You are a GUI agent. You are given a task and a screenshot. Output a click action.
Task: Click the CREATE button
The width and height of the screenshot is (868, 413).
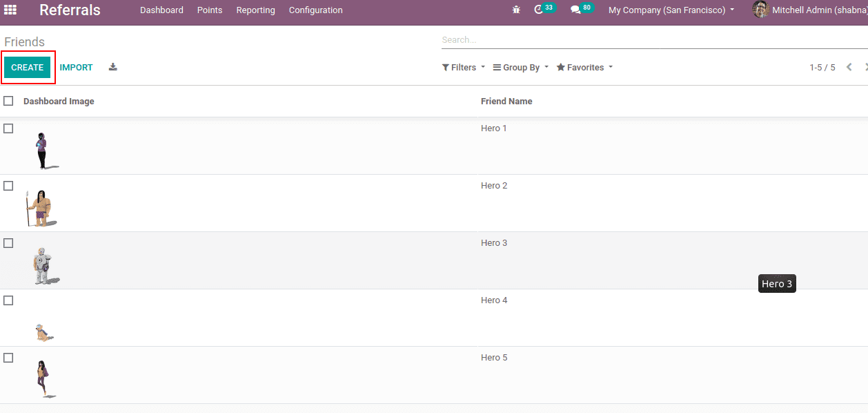coord(28,67)
